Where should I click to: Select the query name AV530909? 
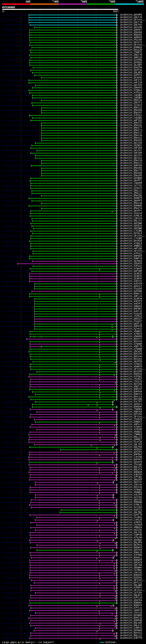(8, 8)
